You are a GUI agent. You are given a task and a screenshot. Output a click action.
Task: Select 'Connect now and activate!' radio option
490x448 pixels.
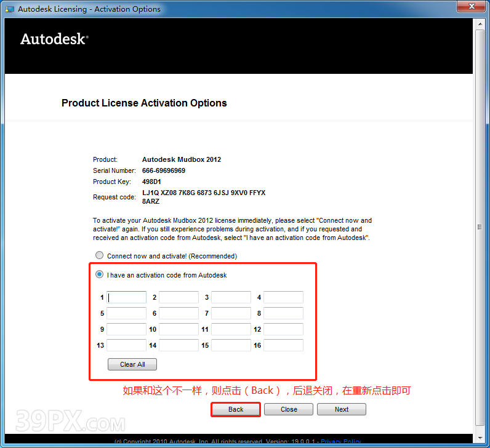coord(99,255)
